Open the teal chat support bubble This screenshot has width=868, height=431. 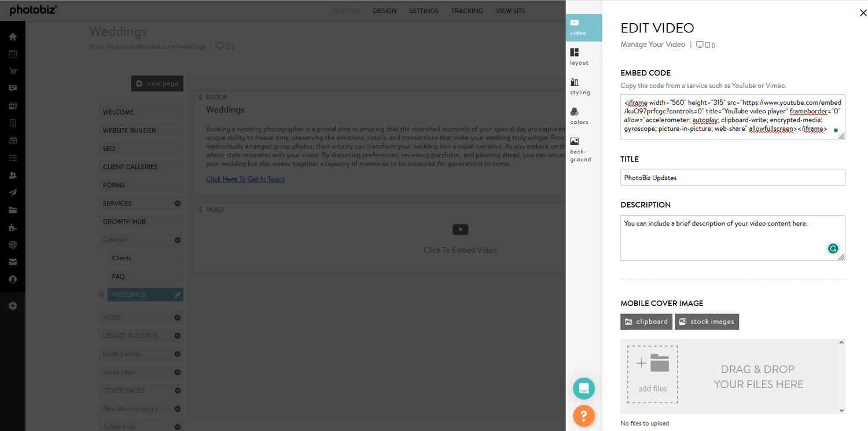pos(584,388)
